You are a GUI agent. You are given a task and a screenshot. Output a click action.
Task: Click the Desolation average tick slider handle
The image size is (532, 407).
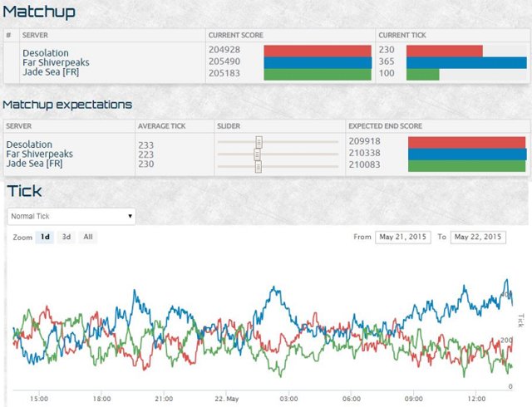(259, 142)
